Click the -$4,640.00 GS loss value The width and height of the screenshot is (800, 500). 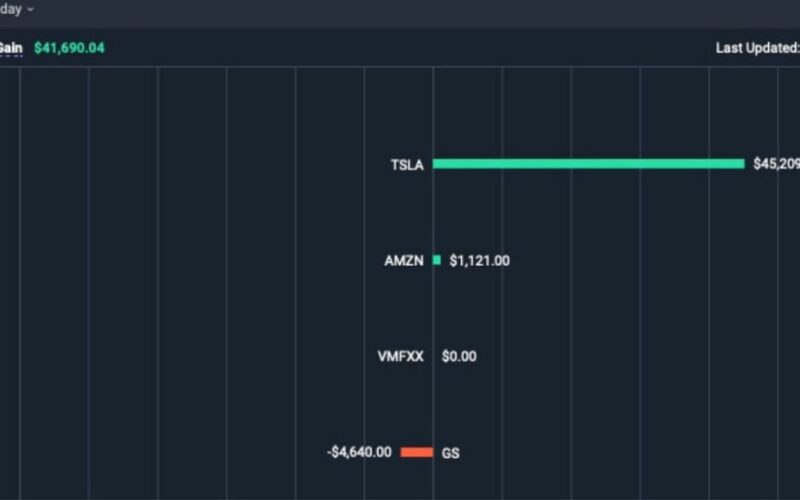coord(359,452)
